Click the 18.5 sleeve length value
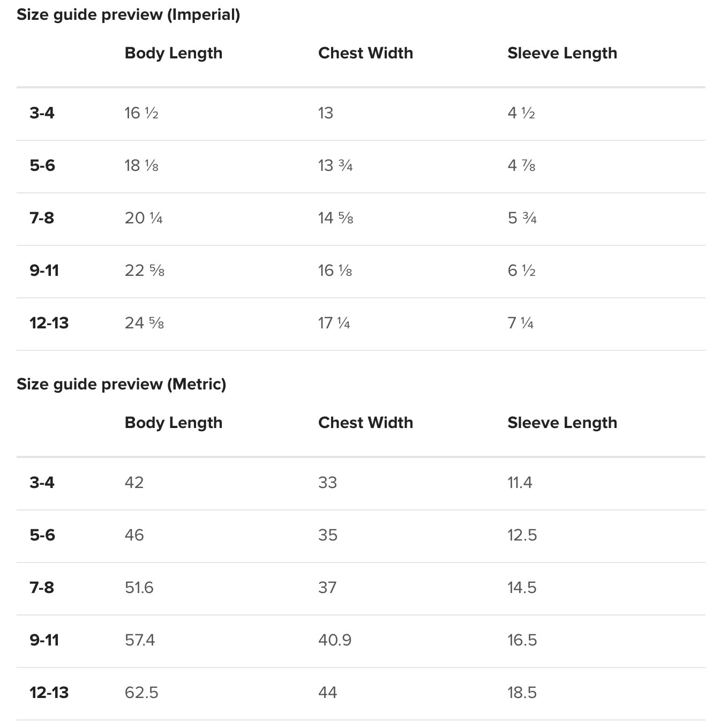Screen dimensions: 728x728 coord(522,693)
